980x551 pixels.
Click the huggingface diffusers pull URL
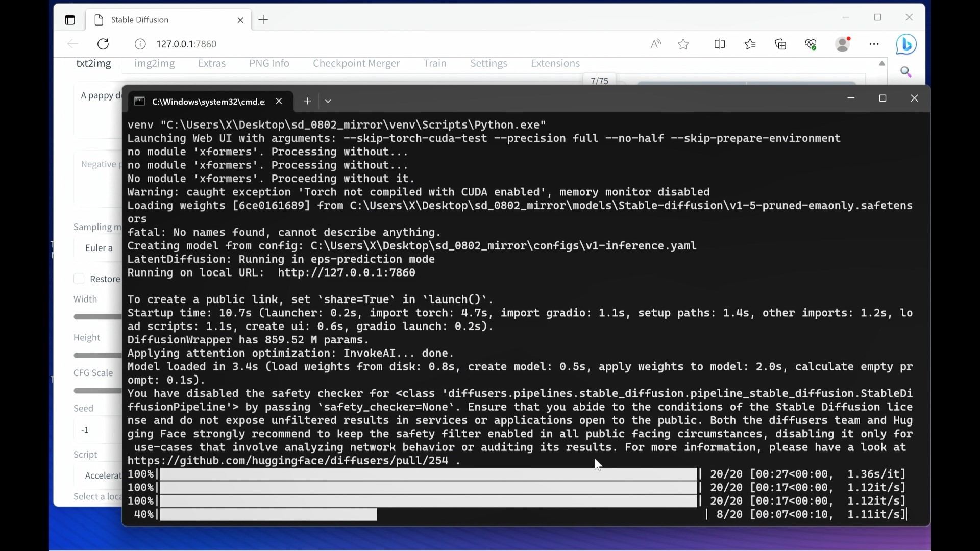pos(288,461)
